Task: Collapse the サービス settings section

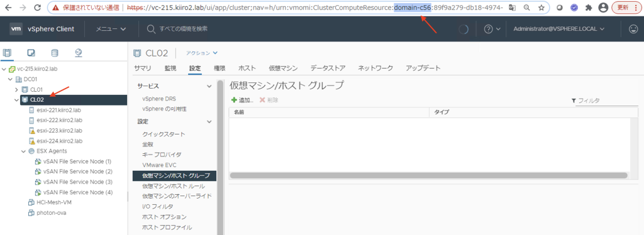Action: 209,86
